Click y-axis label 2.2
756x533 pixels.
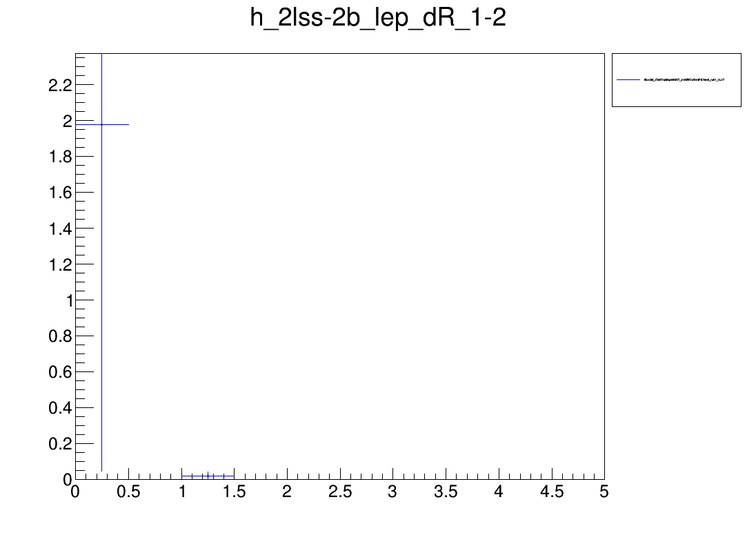60,86
